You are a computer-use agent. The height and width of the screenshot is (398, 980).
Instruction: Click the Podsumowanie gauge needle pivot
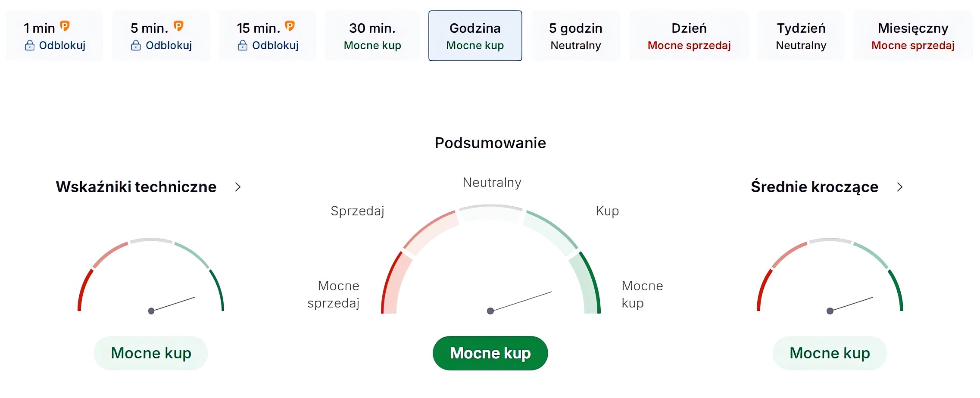[x=490, y=311]
